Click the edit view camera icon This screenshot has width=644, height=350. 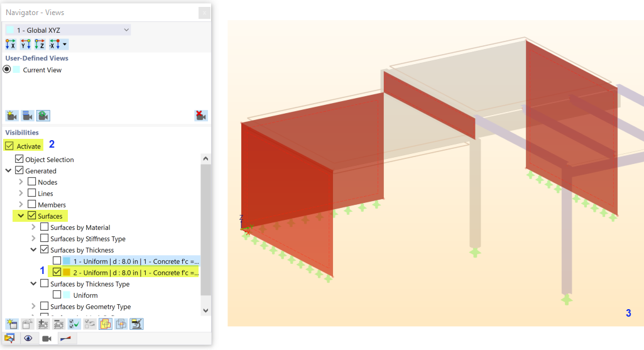28,116
